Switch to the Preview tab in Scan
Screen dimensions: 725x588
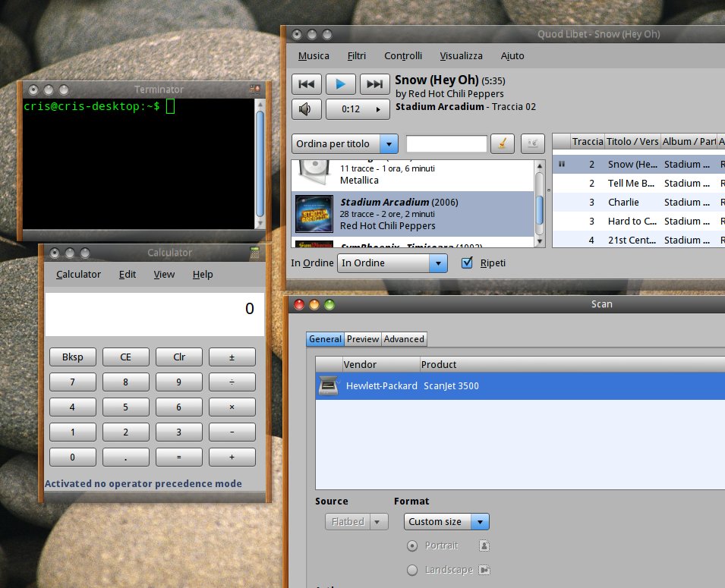[x=363, y=339]
